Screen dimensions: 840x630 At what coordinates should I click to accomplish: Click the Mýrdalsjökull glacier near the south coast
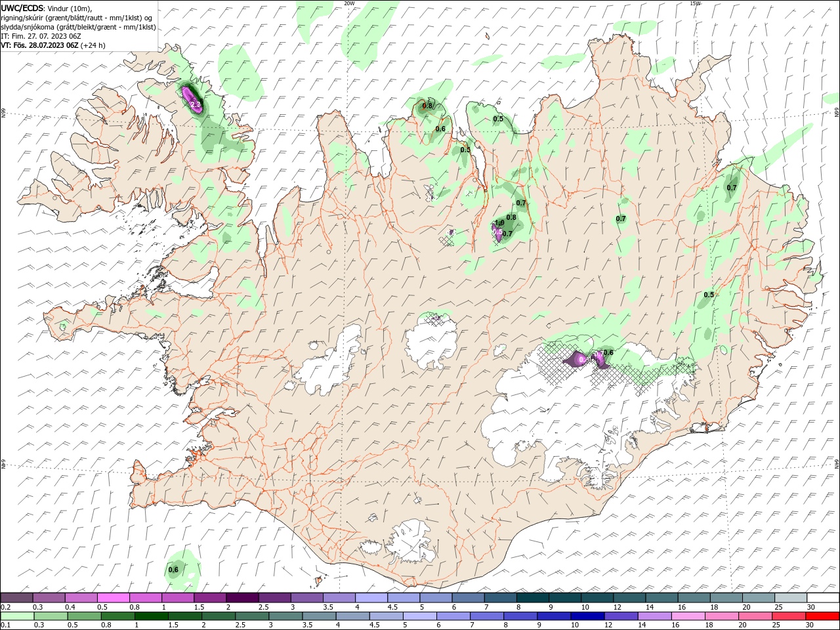[412, 542]
